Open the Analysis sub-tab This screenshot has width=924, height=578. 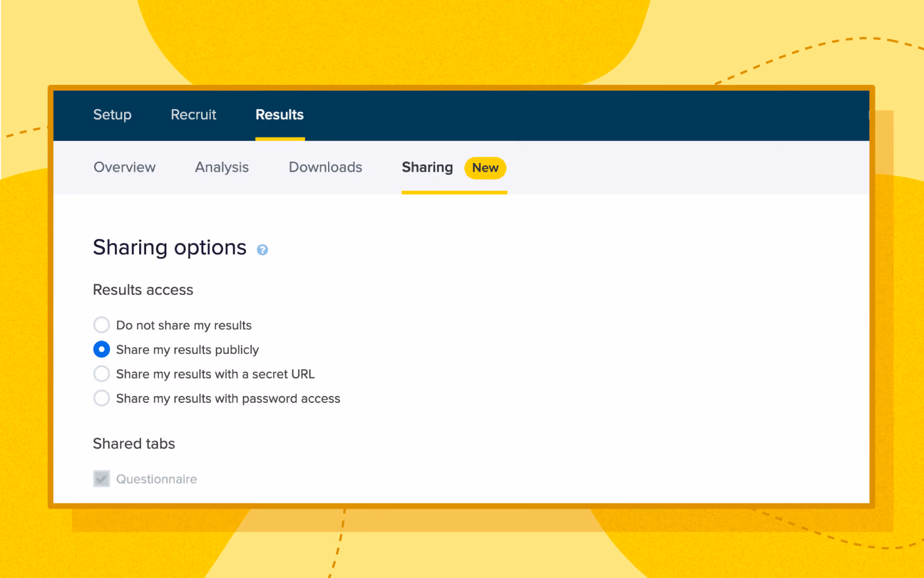[222, 167]
